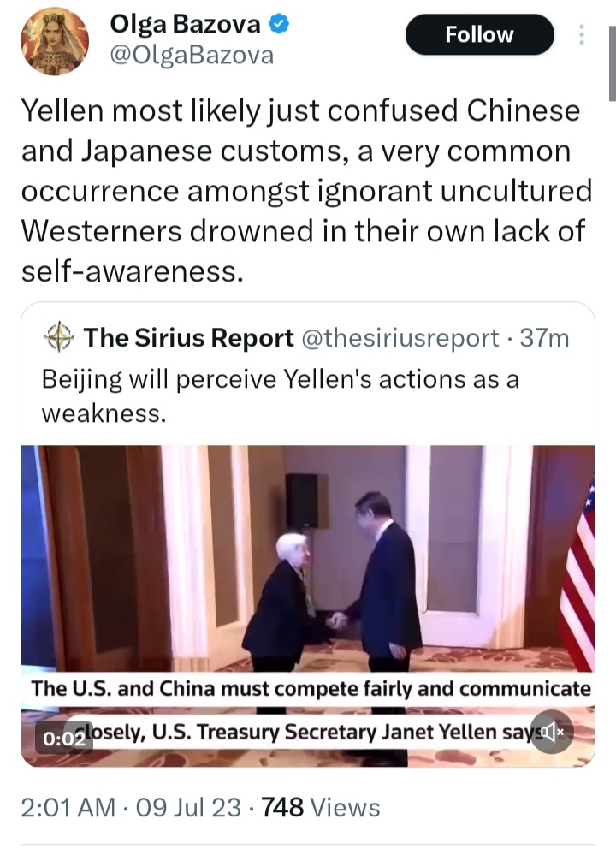Open the three-dot more options menu

point(582,34)
